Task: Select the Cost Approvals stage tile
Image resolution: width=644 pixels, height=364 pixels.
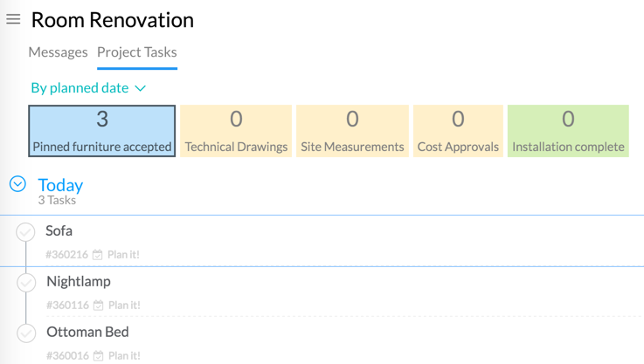Action: (x=458, y=131)
